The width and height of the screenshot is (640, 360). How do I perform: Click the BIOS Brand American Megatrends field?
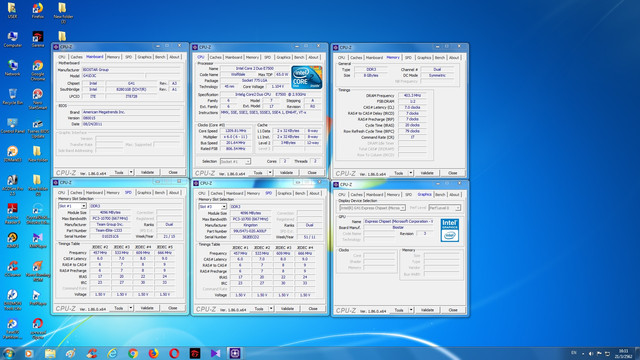point(131,112)
